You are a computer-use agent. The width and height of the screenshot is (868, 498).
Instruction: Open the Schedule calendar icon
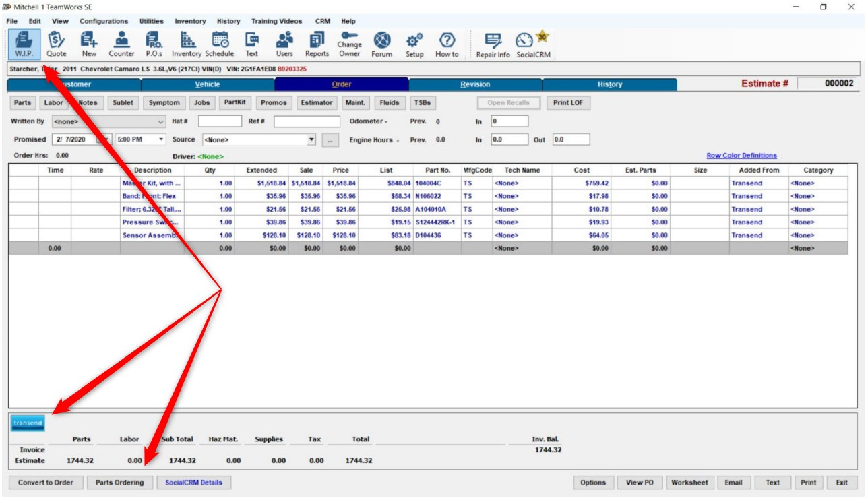[x=220, y=44]
